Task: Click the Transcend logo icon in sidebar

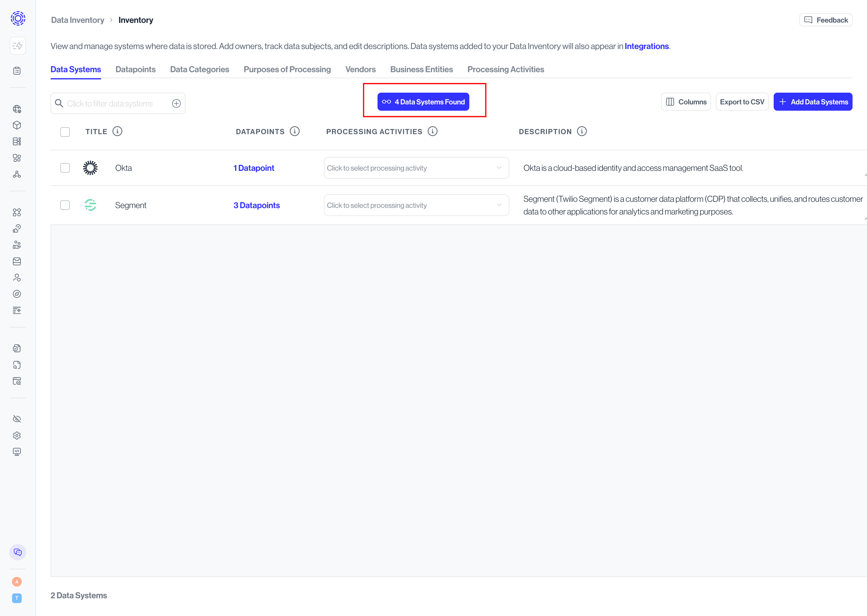Action: tap(18, 18)
